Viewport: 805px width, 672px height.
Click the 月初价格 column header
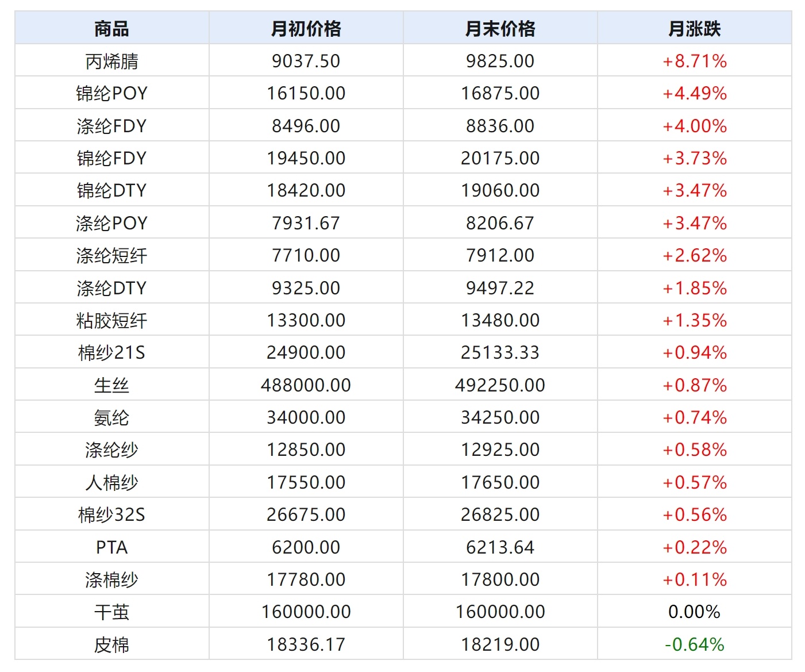[x=306, y=28]
